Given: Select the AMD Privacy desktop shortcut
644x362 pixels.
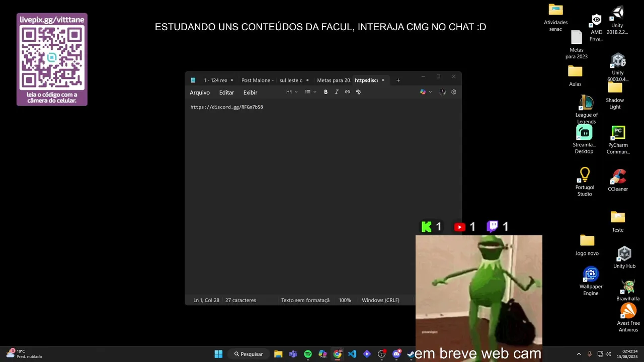Looking at the screenshot, I should 596,28.
